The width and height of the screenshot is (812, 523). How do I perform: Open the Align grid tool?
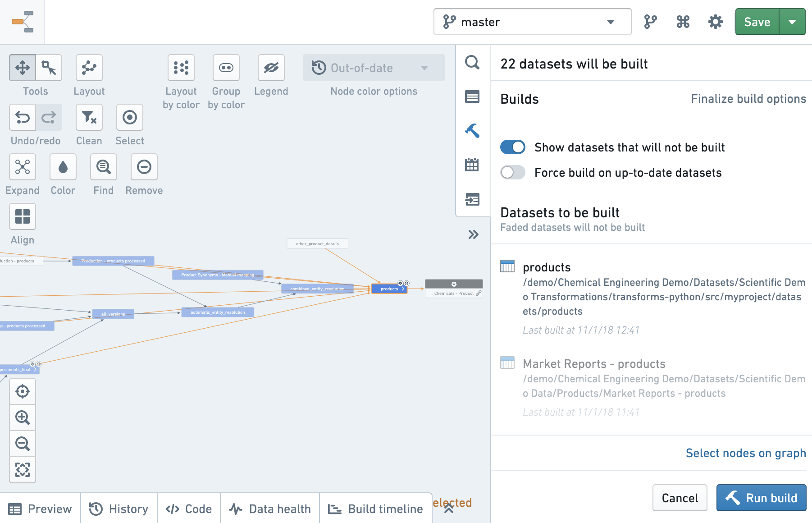[23, 216]
